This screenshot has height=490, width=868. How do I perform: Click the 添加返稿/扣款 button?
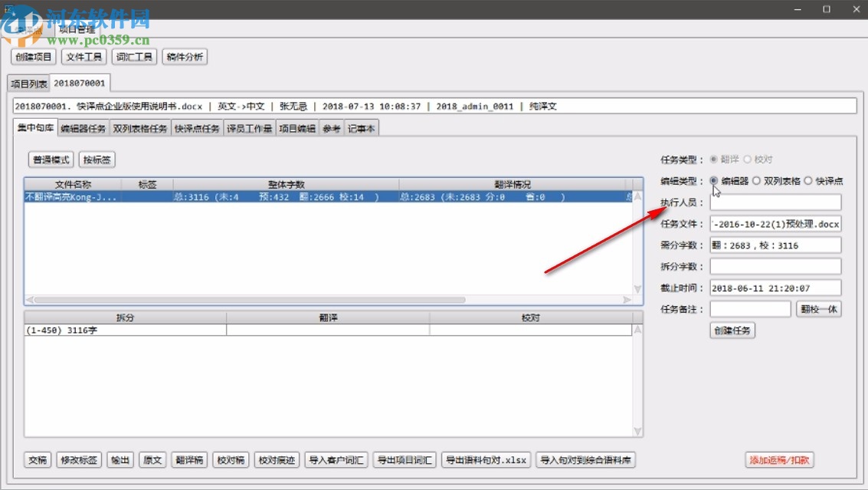(779, 460)
